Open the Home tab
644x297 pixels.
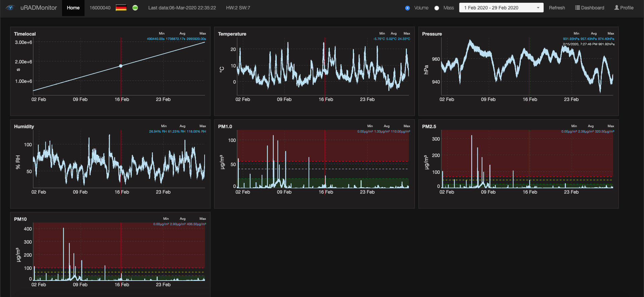tap(73, 8)
